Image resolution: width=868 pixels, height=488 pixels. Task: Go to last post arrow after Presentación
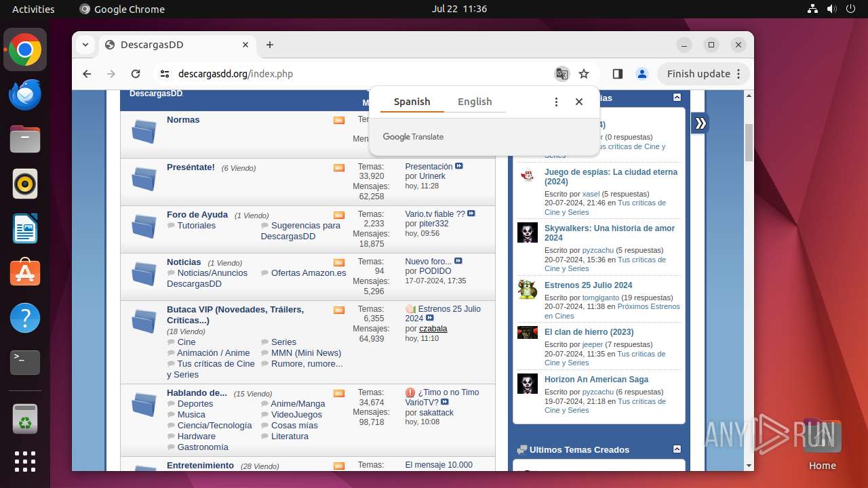[x=459, y=166]
